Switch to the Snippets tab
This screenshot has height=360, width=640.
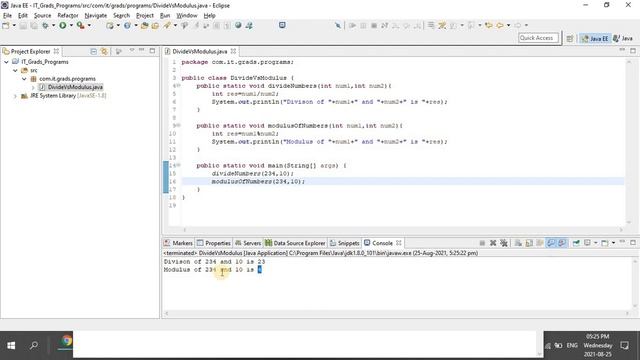tap(344, 243)
